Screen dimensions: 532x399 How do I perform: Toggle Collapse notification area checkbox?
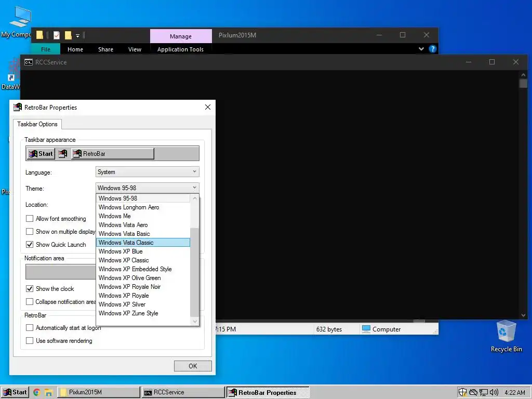point(30,302)
